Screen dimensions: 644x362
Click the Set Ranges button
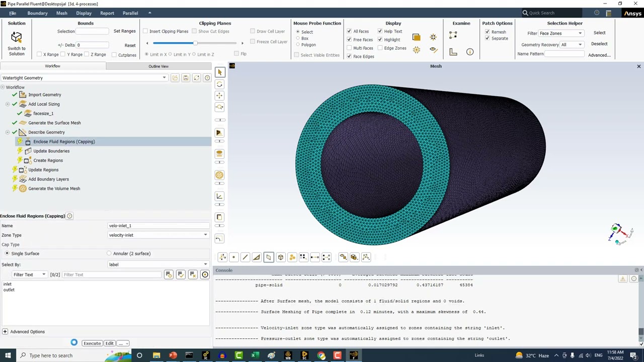click(x=124, y=31)
